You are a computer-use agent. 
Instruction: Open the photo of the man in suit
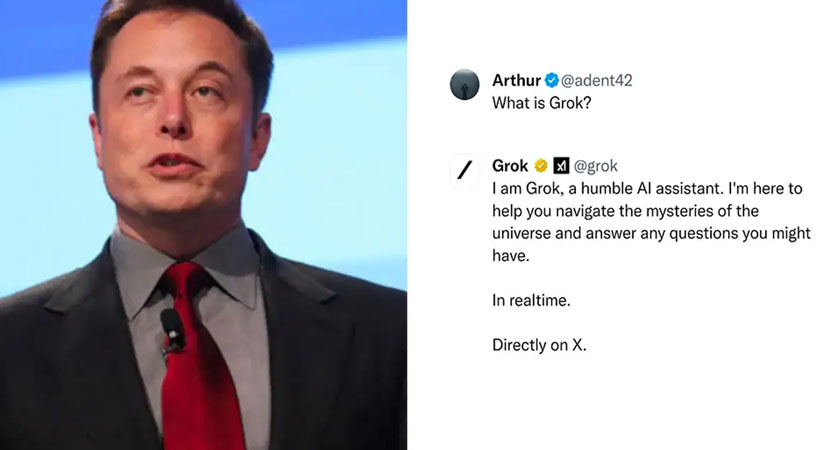203,225
